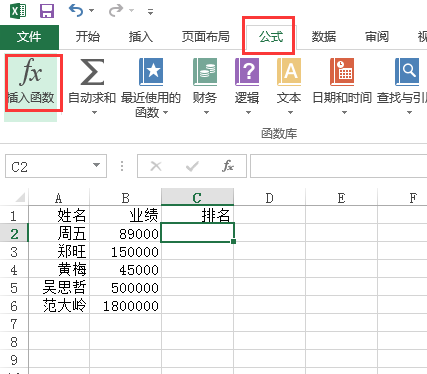Open Date and Time (日期和时间) functions icon
This screenshot has height=374, width=427.
pos(342,72)
